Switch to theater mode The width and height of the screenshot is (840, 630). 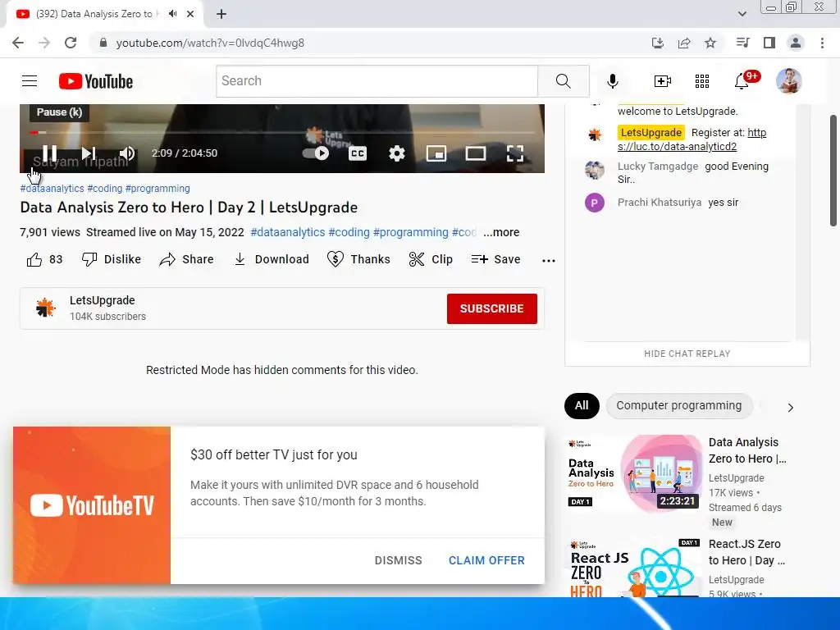[x=475, y=153]
